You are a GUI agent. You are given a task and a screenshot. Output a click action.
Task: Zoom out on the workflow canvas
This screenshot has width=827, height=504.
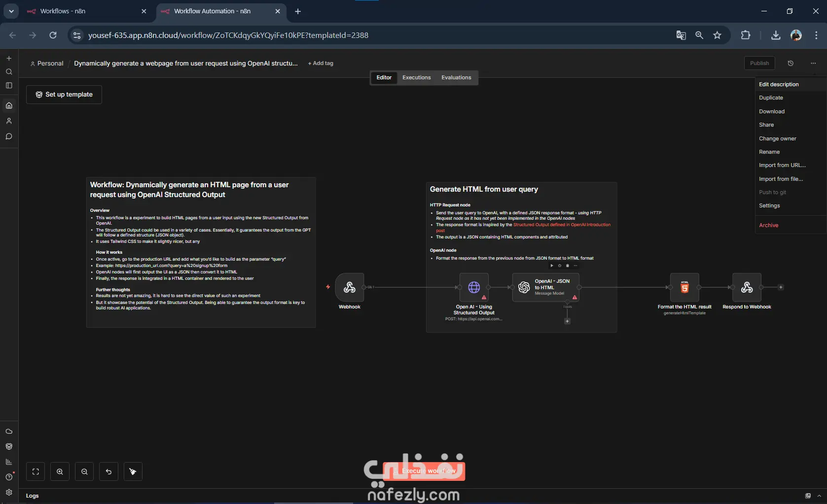tap(84, 471)
